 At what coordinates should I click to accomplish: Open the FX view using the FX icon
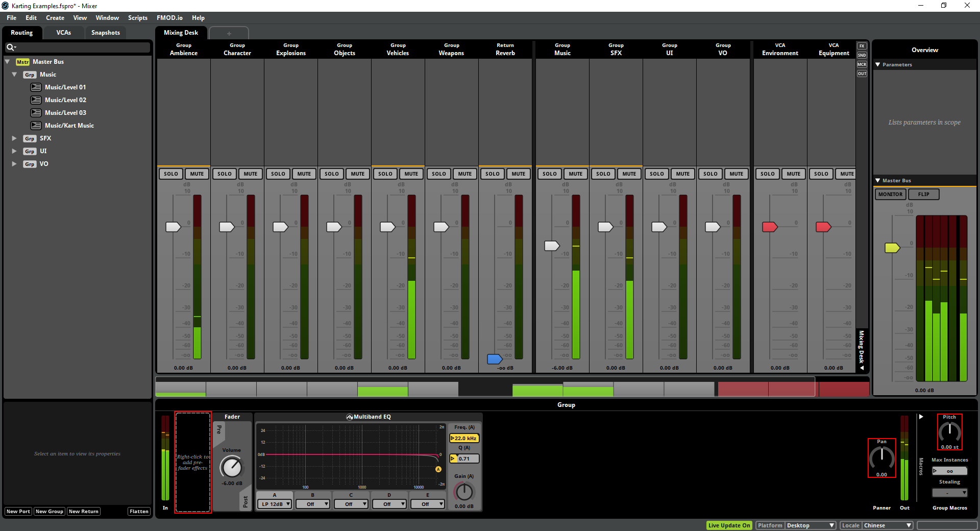coord(862,45)
